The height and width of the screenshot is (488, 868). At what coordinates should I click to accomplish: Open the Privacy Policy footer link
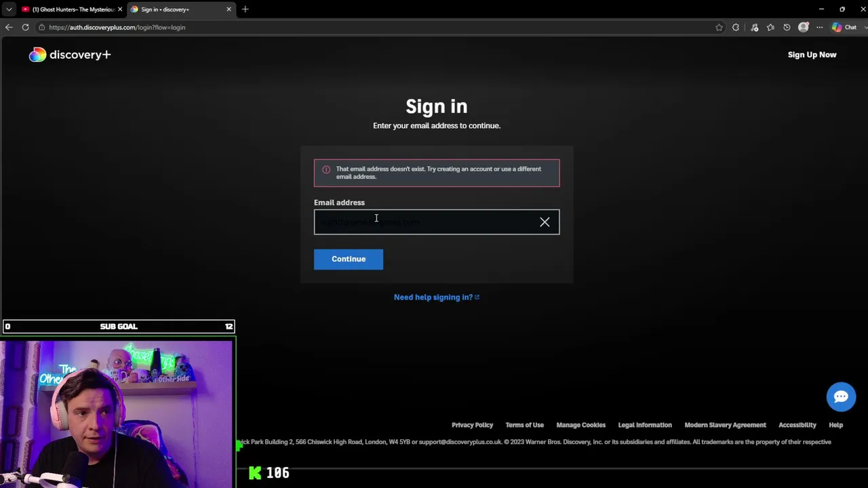[472, 425]
